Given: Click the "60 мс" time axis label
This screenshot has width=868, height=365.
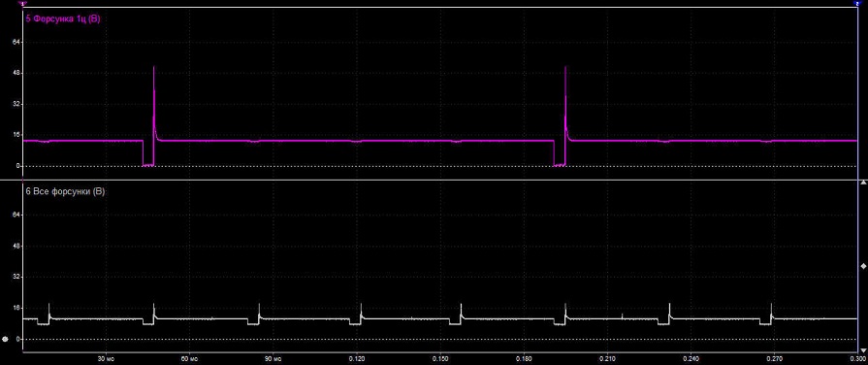Looking at the screenshot, I should (x=190, y=359).
